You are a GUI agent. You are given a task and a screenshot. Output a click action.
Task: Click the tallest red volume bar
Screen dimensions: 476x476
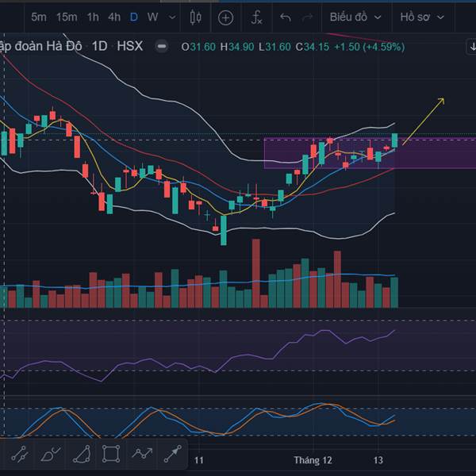click(x=256, y=274)
